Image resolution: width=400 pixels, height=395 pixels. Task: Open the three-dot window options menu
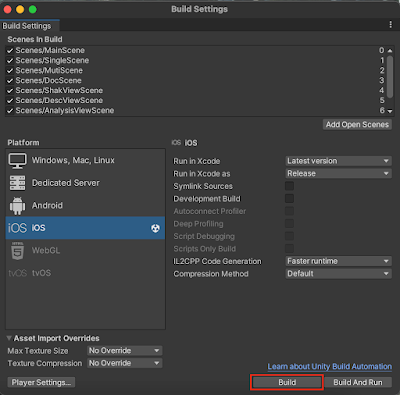click(391, 25)
